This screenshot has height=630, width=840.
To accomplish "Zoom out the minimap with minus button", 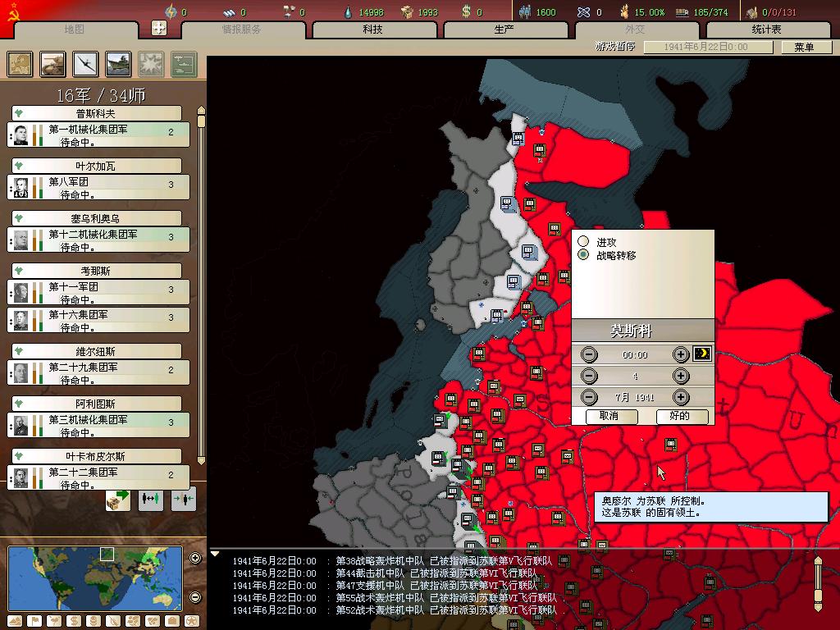I will coord(195,597).
